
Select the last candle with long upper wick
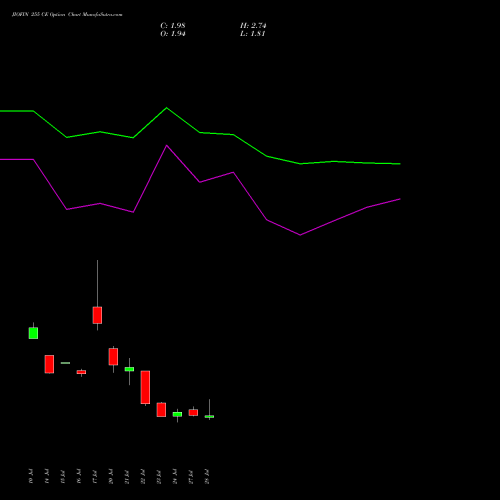click(209, 416)
